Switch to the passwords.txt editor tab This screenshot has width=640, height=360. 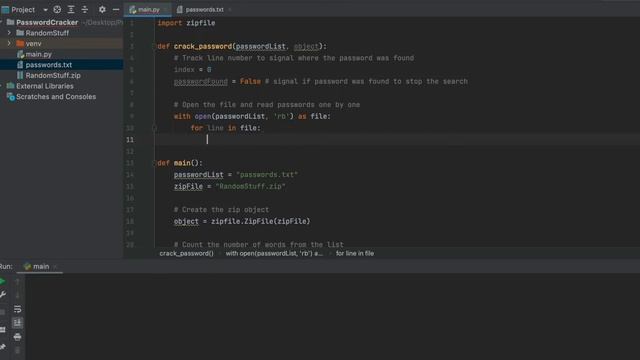click(204, 9)
